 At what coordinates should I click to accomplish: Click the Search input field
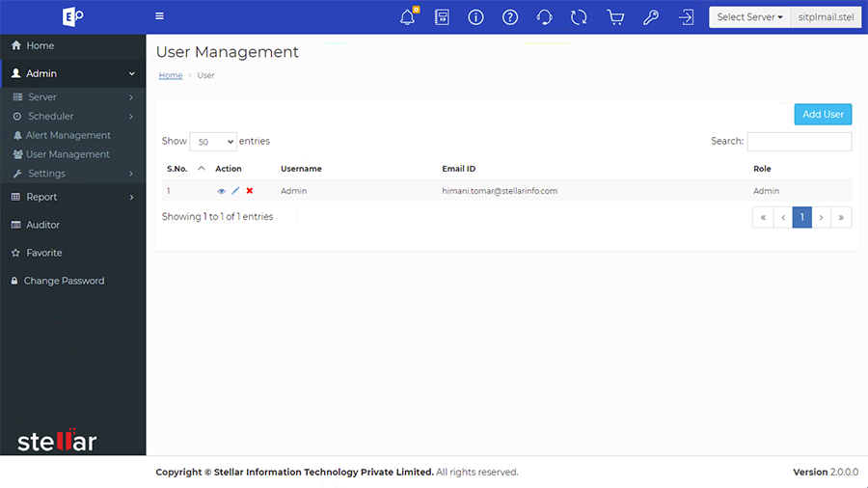click(x=799, y=142)
